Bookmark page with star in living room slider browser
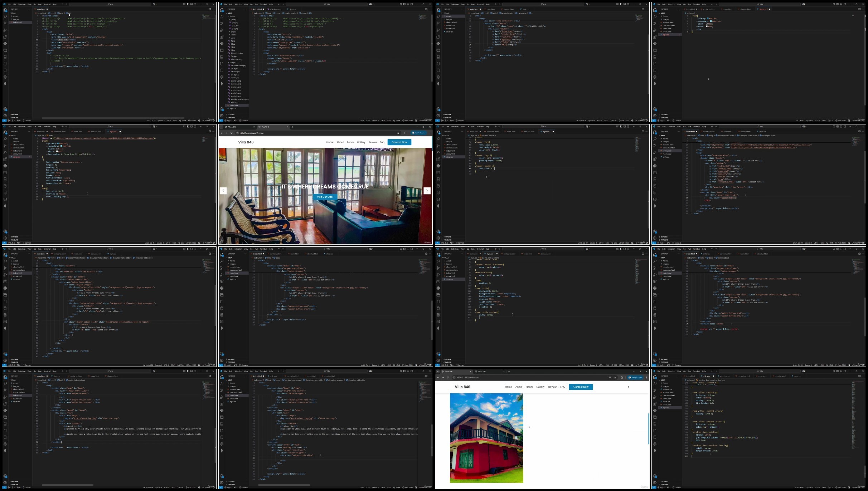 pyautogui.click(x=398, y=133)
